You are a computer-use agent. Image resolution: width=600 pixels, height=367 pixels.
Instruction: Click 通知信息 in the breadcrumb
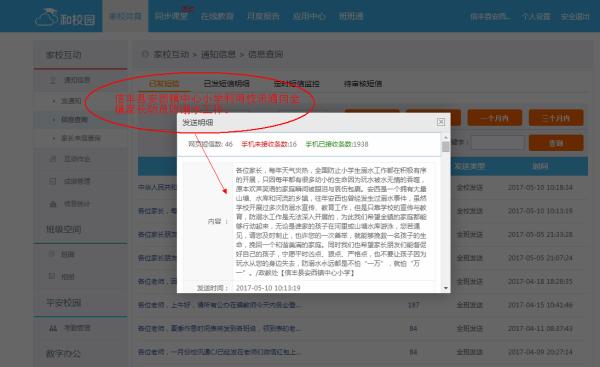coord(218,54)
